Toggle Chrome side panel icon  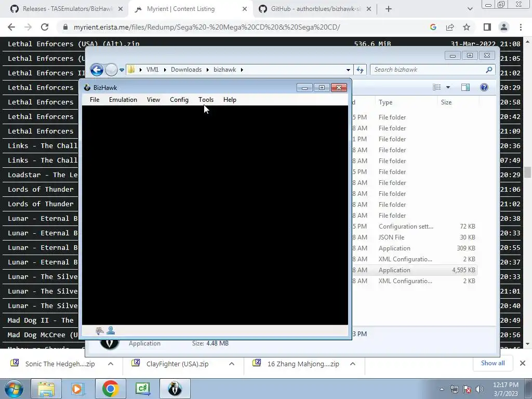pos(487,27)
